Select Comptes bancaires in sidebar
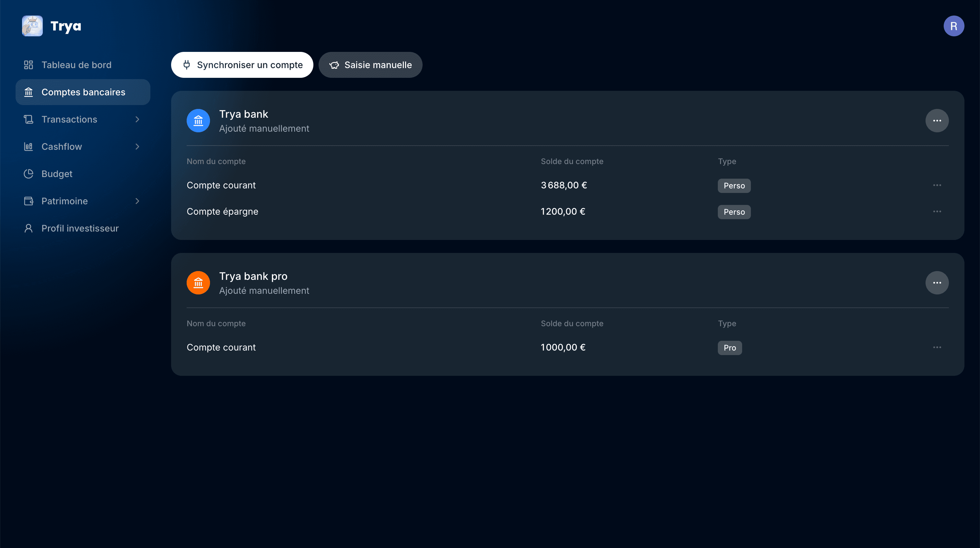 [x=83, y=92]
